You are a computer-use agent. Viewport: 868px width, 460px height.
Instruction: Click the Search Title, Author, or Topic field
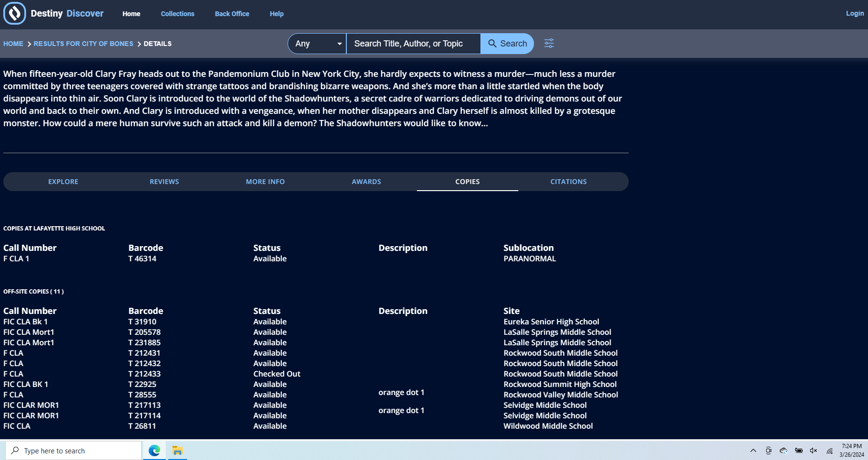(x=413, y=44)
